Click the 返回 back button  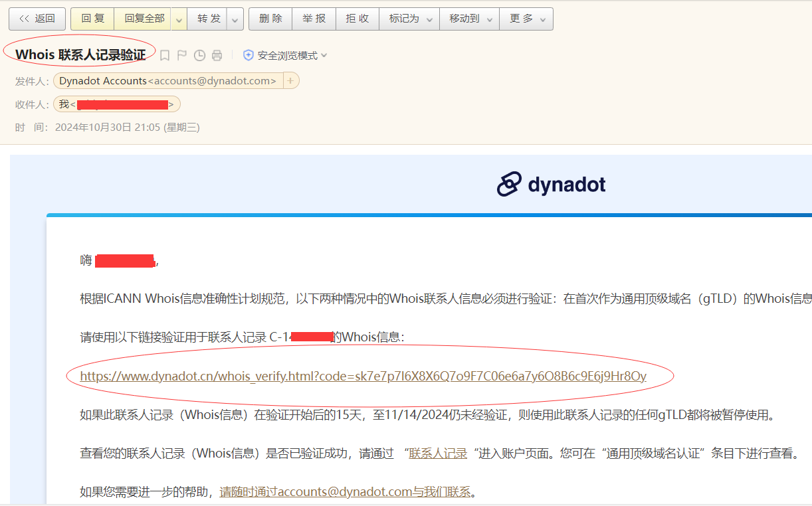click(37, 19)
